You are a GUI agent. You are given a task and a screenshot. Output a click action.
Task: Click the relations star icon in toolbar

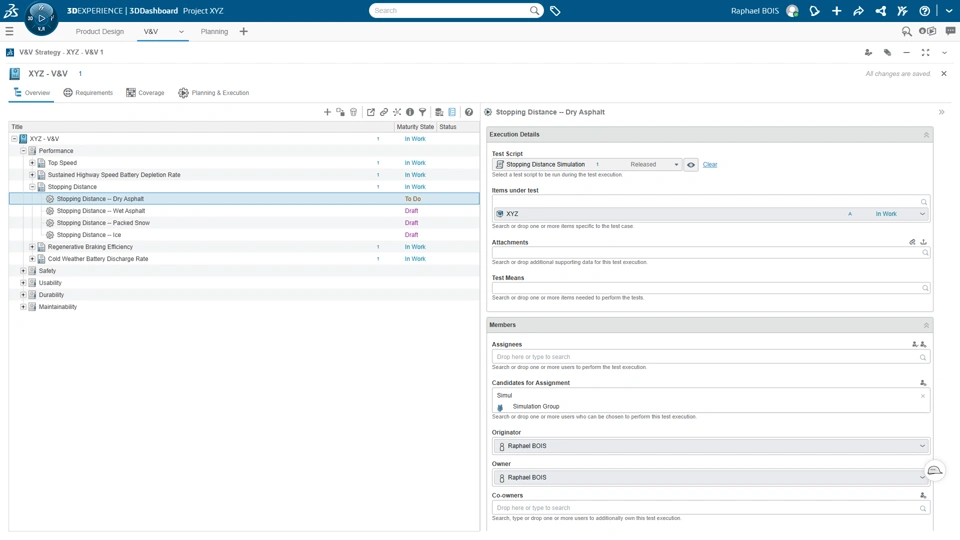click(397, 112)
